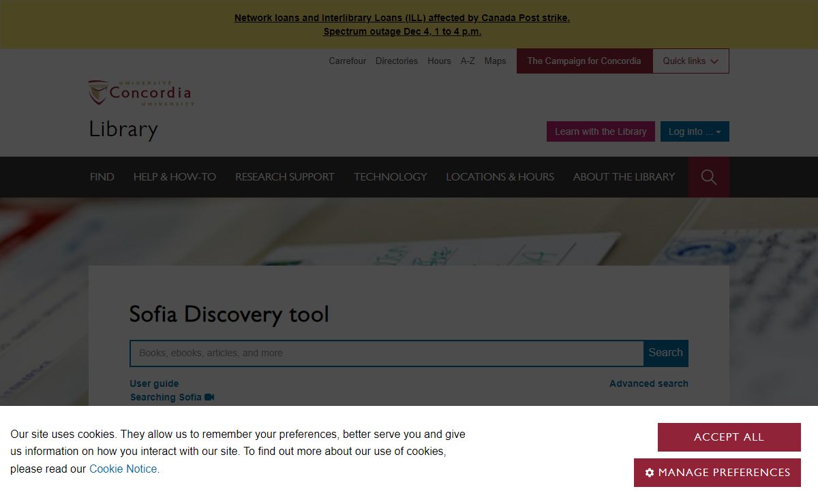Viewport: 818px width, 504px height.
Task: Click the Concordia University logo
Action: 141,93
